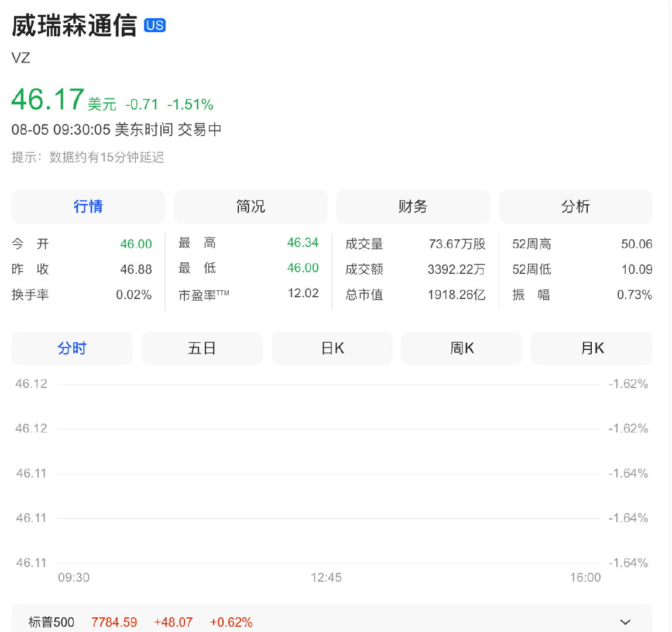This screenshot has width=672, height=632.
Task: Click the 09:30 chart time label
Action: [x=74, y=578]
